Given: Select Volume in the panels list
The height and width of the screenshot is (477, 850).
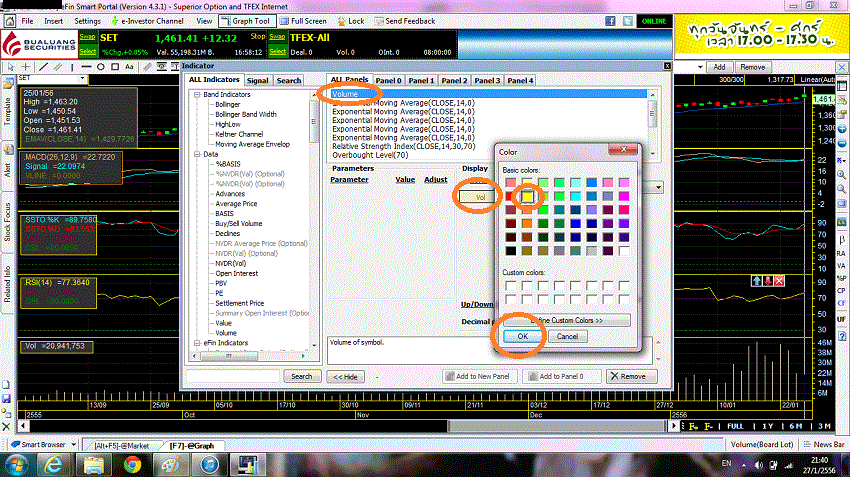Looking at the screenshot, I should tap(488, 94).
